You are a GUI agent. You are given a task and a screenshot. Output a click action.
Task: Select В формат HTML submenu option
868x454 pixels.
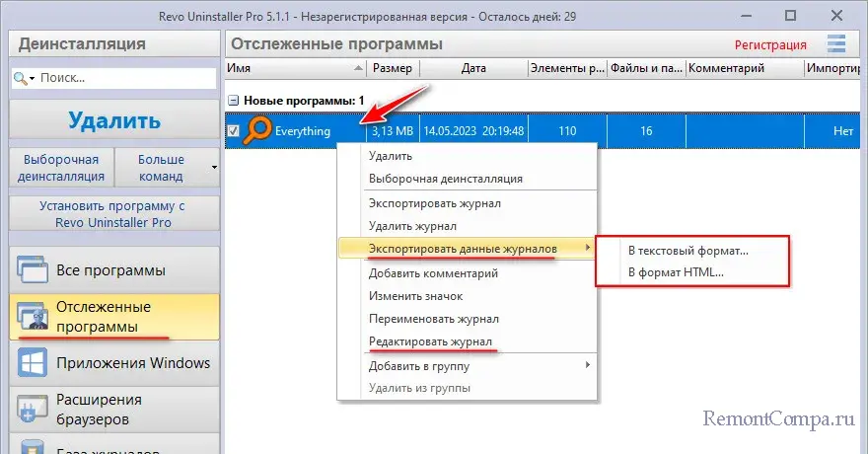(676, 272)
